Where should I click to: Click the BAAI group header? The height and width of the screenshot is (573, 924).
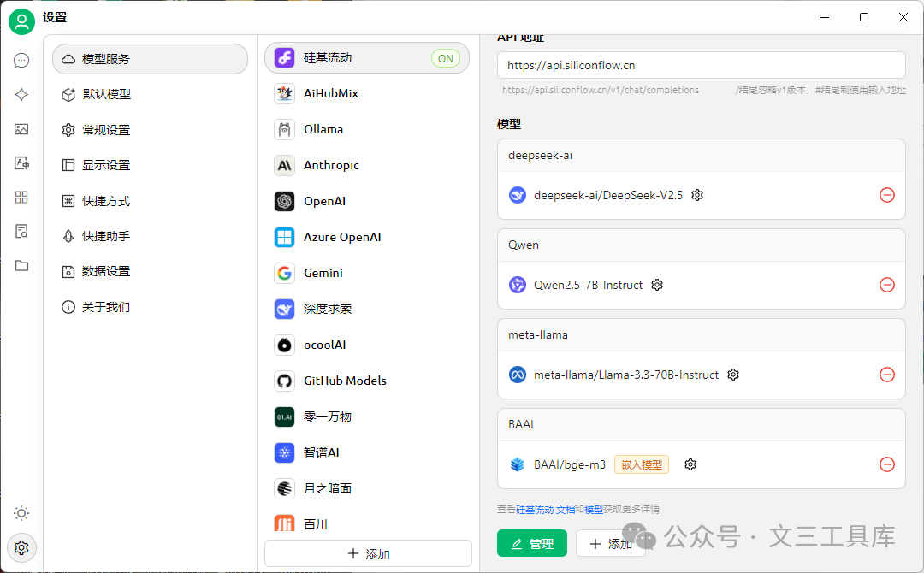[x=702, y=424]
